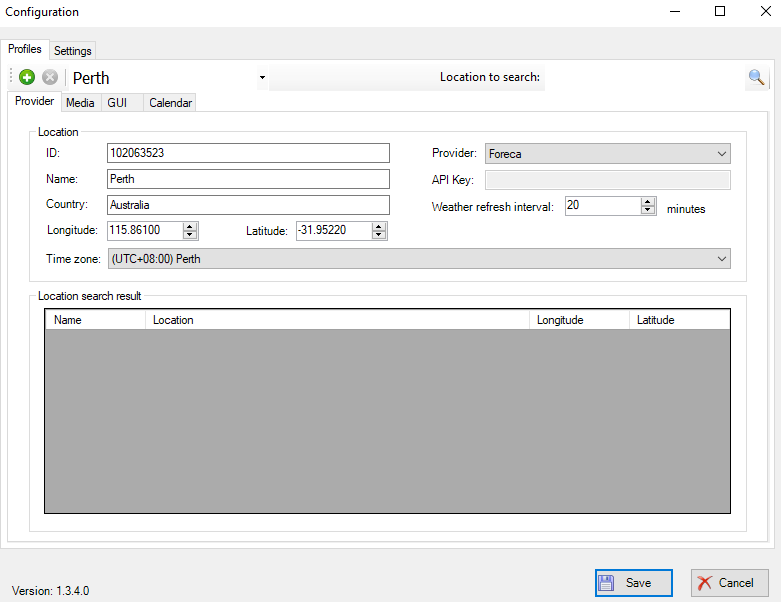The image size is (781, 602).
Task: Open the Perth profile dropdown arrow
Action: [262, 78]
